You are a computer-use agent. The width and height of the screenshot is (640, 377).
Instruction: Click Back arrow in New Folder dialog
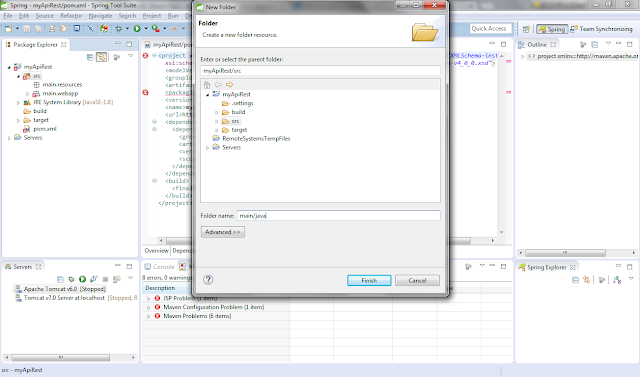click(x=218, y=84)
